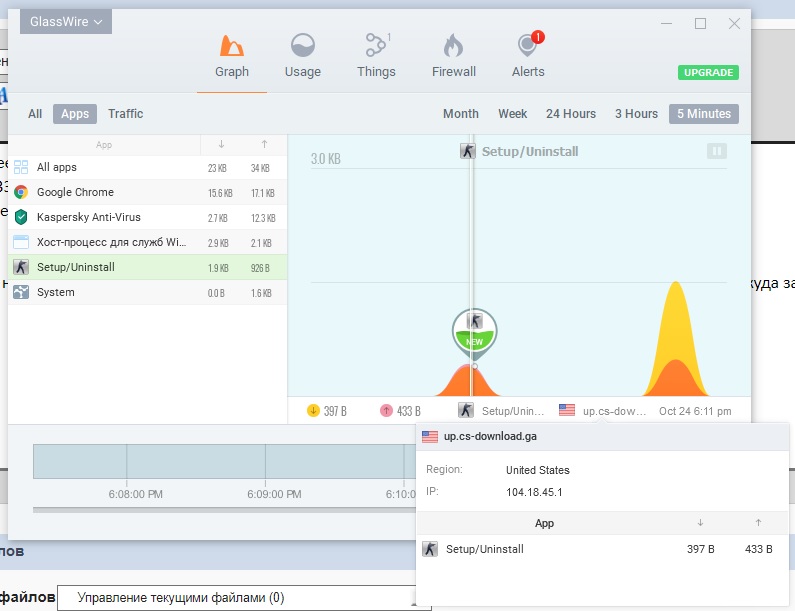Viewport: 795px width, 611px height.
Task: Sort popup by download arrow
Action: [x=700, y=523]
